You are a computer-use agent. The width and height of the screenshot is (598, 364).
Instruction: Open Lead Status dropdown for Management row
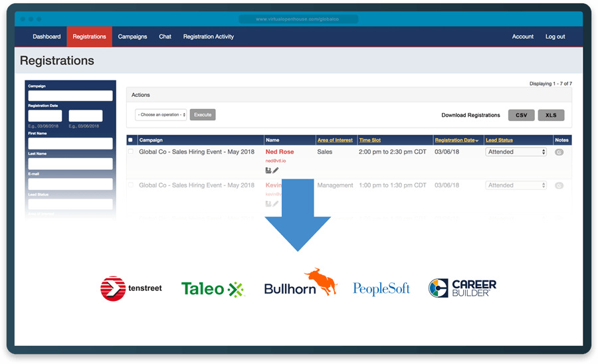coord(516,185)
